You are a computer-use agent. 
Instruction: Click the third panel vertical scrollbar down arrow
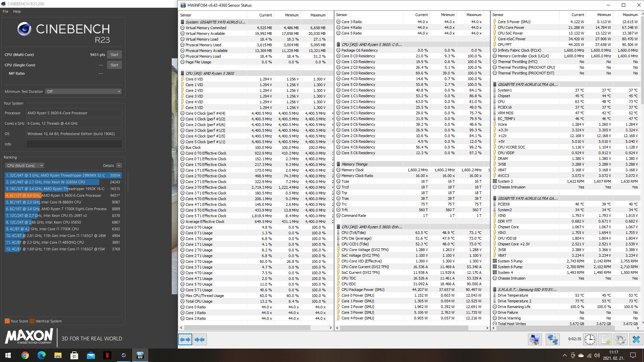tap(642, 323)
